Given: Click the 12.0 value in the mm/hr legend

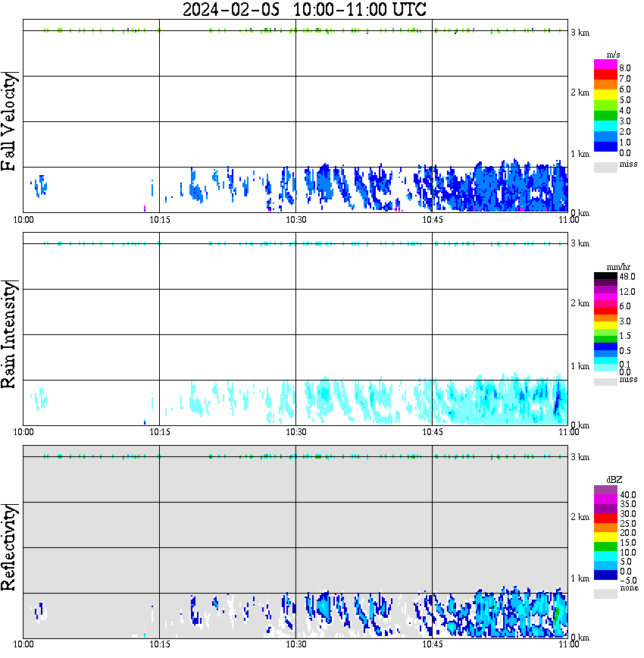Looking at the screenshot, I should pos(627,291).
